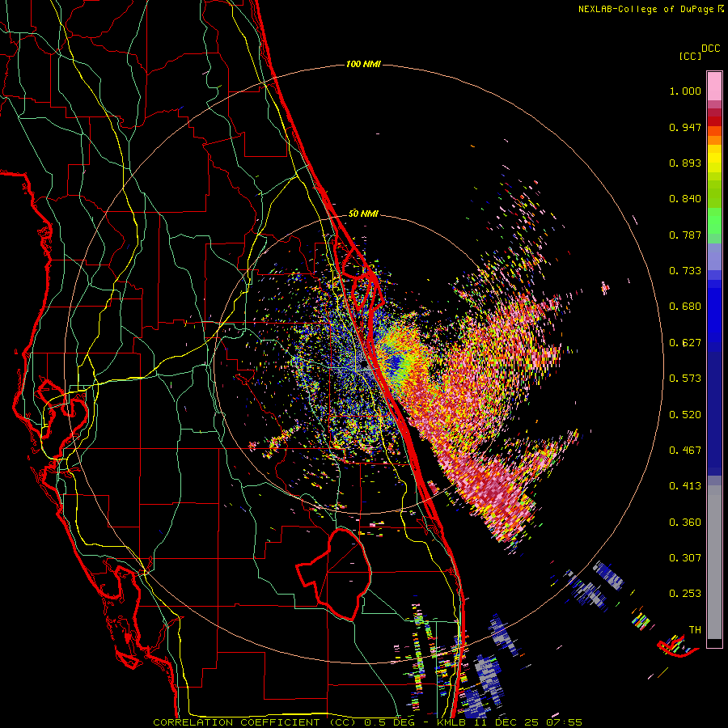The image size is (728, 728).
Task: Pick the lavender color bar segment
Action: [x=714, y=256]
